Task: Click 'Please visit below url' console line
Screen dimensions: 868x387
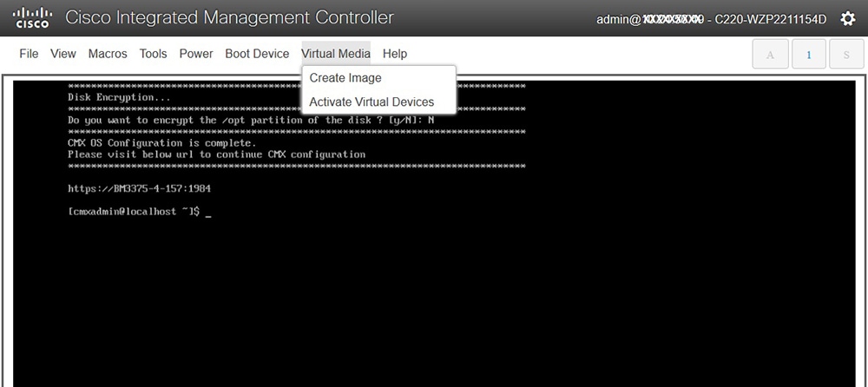Action: (x=216, y=154)
